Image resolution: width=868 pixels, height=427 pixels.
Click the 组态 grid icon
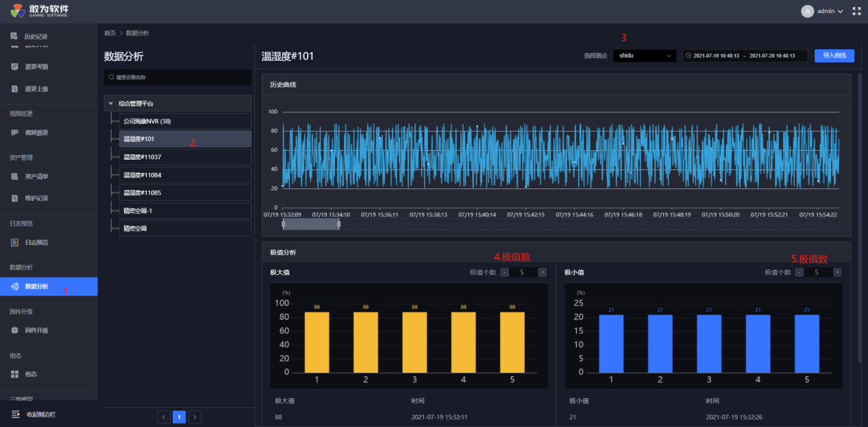(x=14, y=374)
